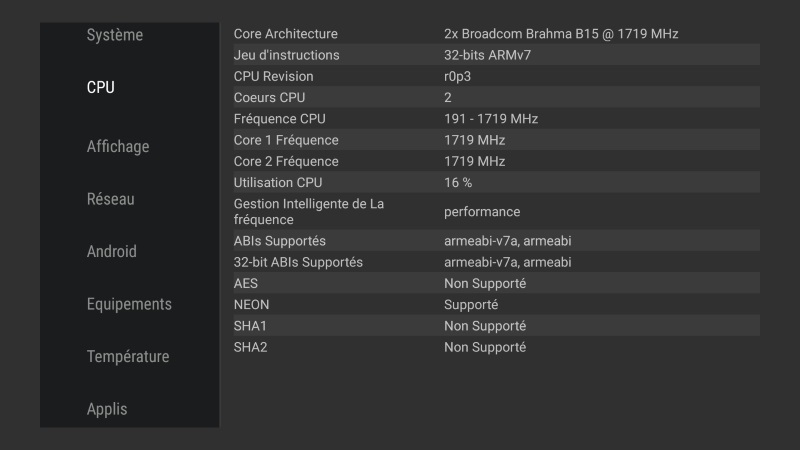Open the Système section
This screenshot has height=450, width=800.
tap(115, 35)
